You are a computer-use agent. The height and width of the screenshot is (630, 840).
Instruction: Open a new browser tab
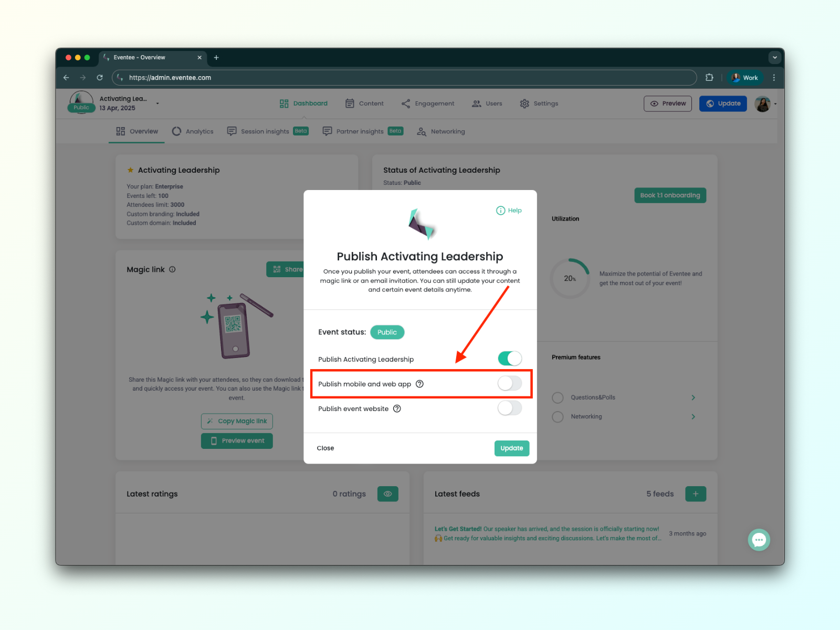[x=216, y=58]
